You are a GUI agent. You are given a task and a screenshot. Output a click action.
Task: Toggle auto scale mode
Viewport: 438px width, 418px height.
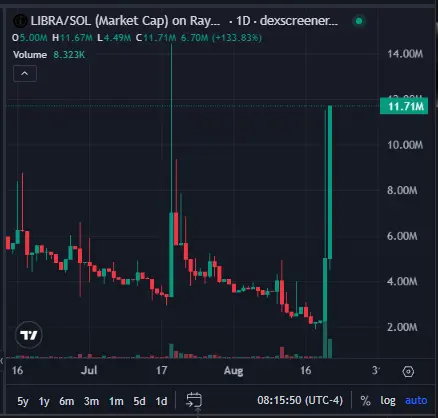(416, 400)
